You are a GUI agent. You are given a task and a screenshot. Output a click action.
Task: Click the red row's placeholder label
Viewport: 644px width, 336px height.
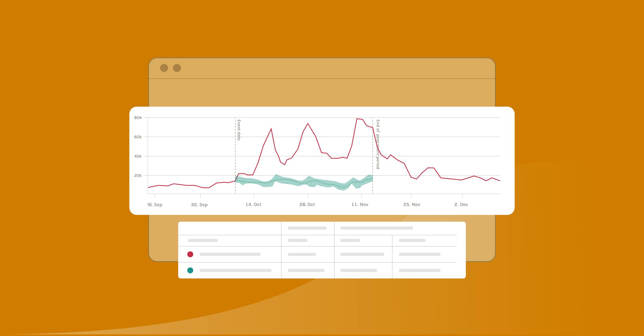[230, 254]
